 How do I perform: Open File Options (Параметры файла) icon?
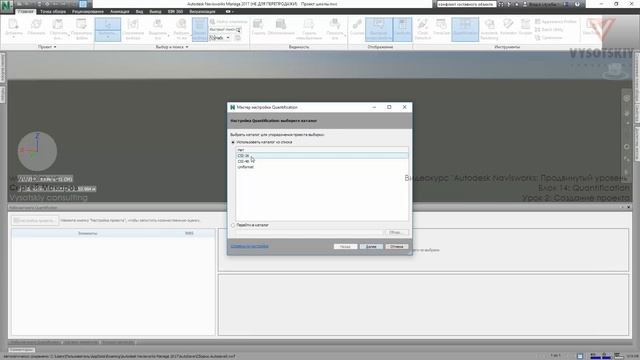(x=81, y=25)
